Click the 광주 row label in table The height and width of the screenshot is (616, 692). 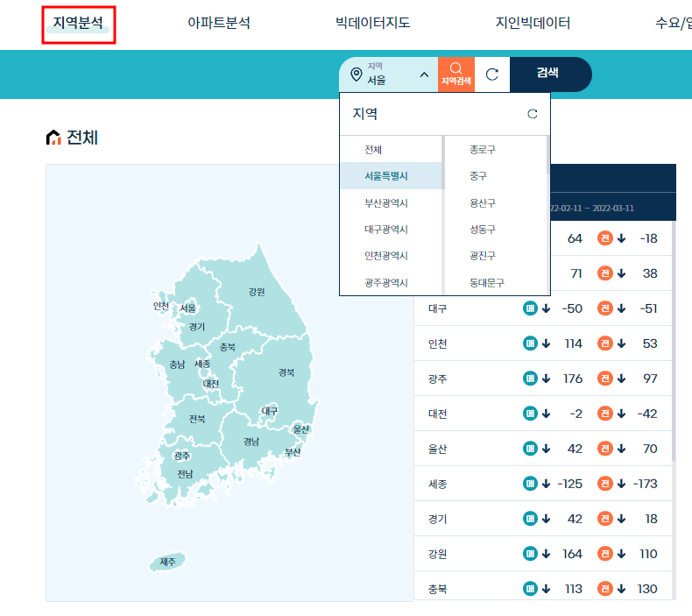(438, 379)
